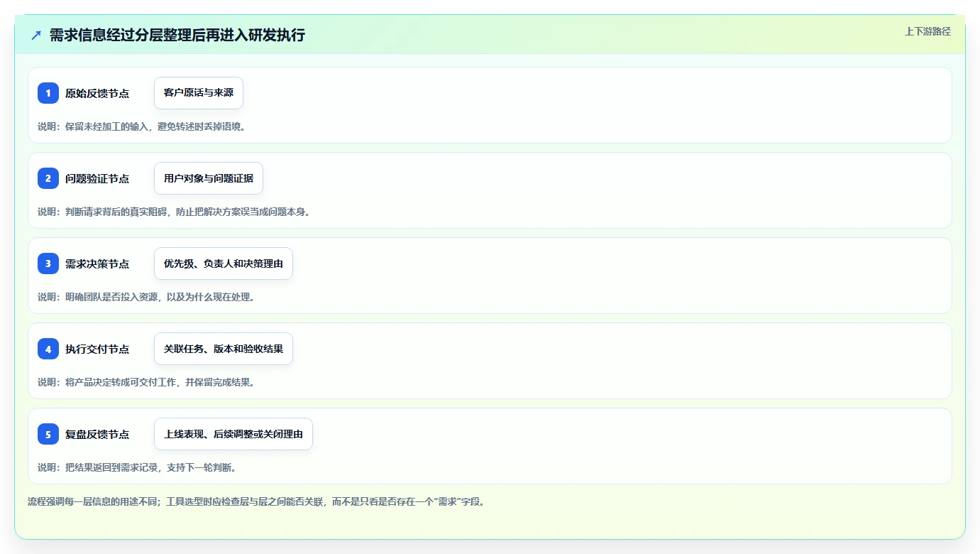Click the arrow icon beside the heading
Image resolution: width=980 pixels, height=554 pixels.
coord(36,35)
